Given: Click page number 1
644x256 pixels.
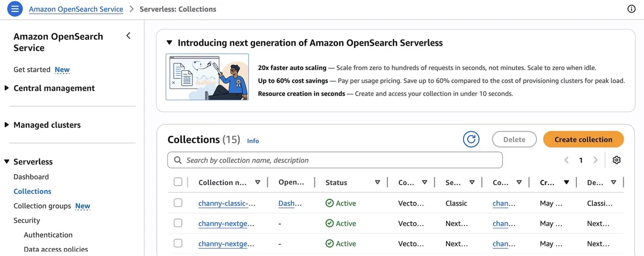Looking at the screenshot, I should 581,160.
